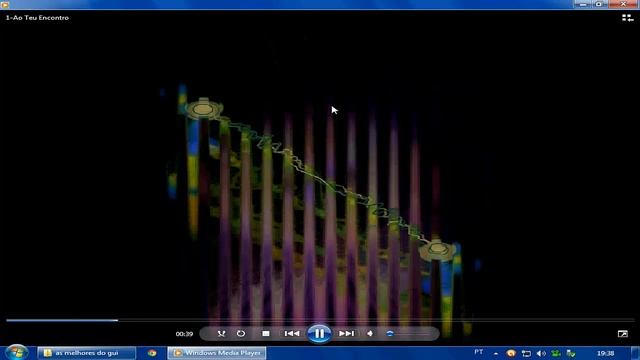Skip to previous track

[291, 333]
